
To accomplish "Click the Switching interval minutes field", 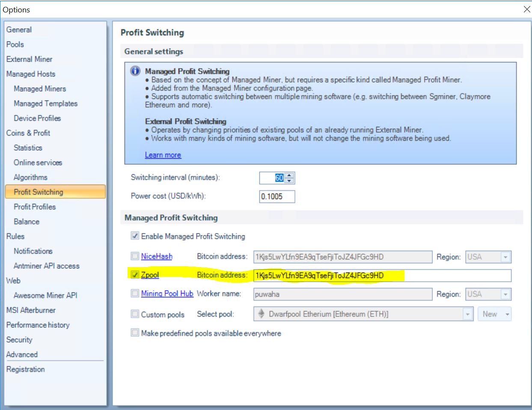I will (273, 178).
